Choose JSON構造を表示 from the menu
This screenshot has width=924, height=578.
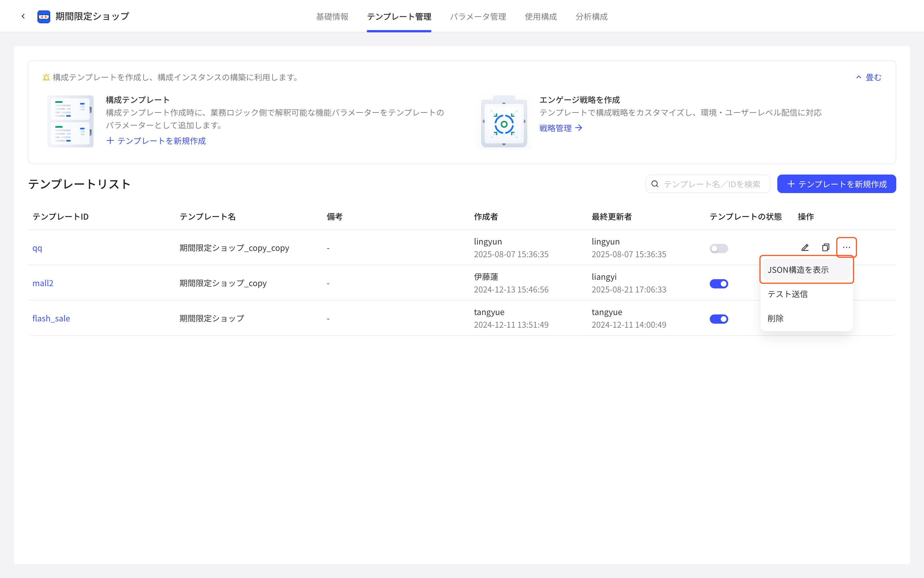[806, 270]
